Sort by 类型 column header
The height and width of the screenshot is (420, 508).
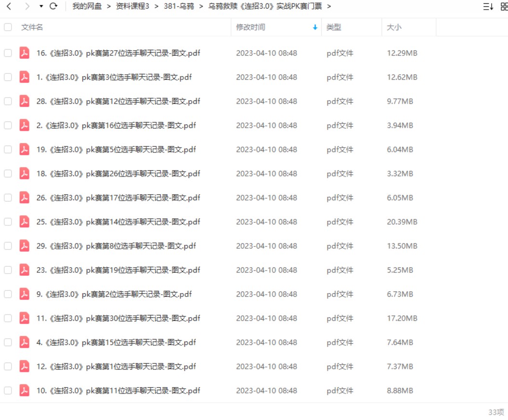pyautogui.click(x=333, y=27)
